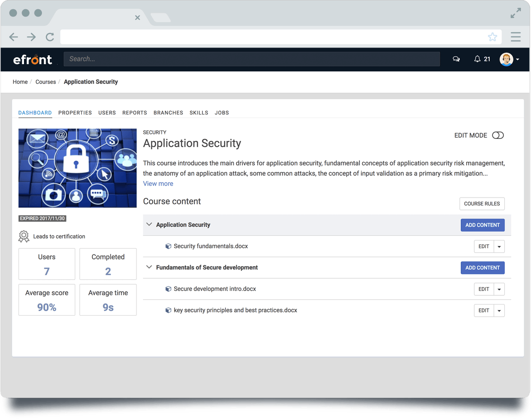Open dropdown beside Secure development intro.docx Edit

[499, 289]
